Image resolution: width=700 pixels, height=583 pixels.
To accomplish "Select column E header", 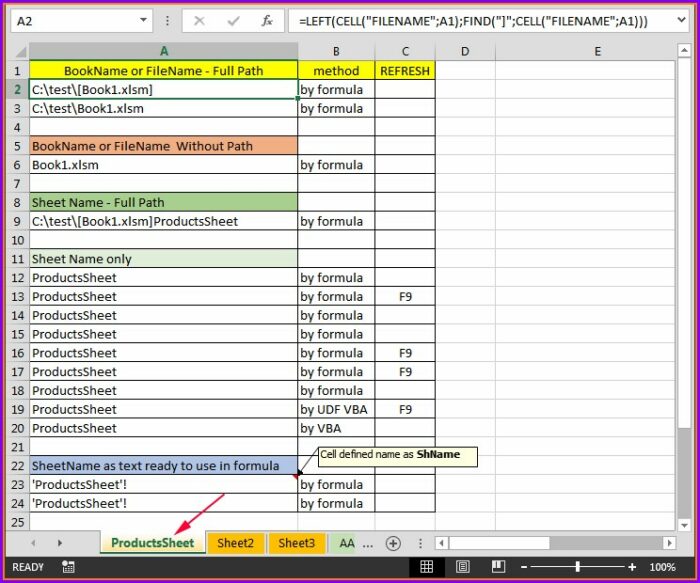I will pos(597,51).
